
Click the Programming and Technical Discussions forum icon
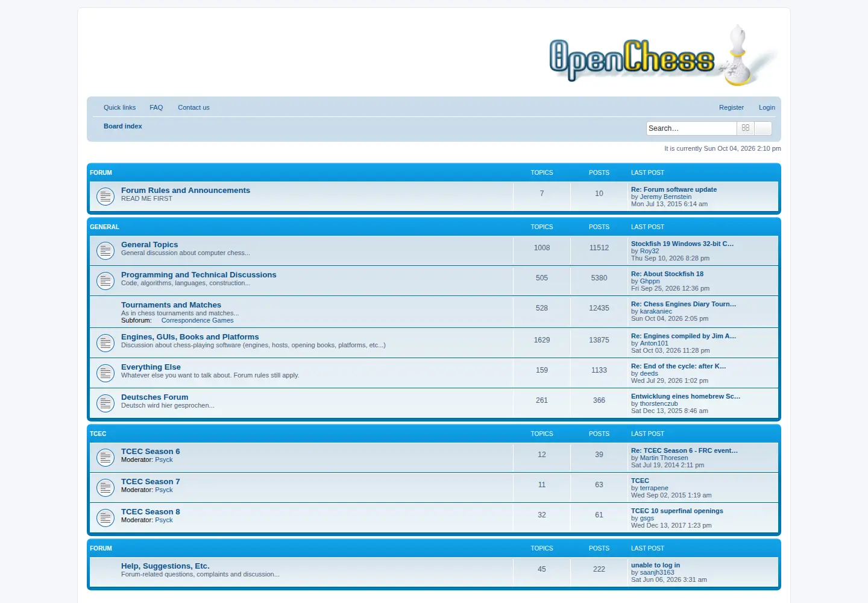105,281
